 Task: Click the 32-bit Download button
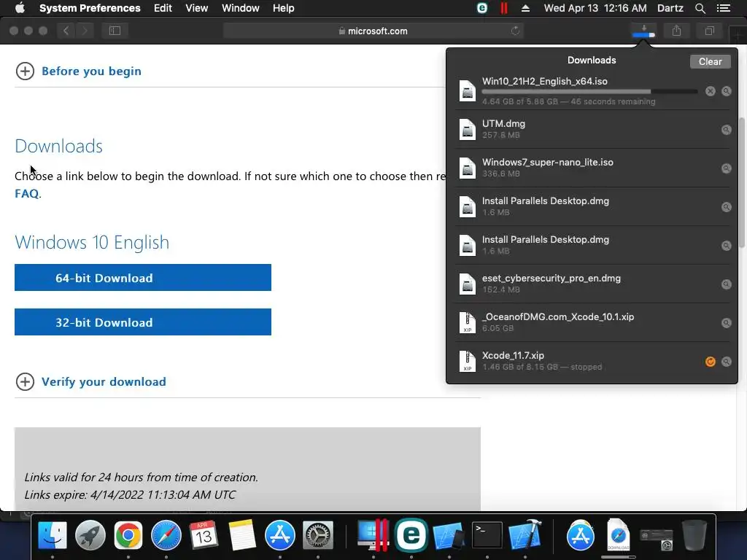coord(143,322)
